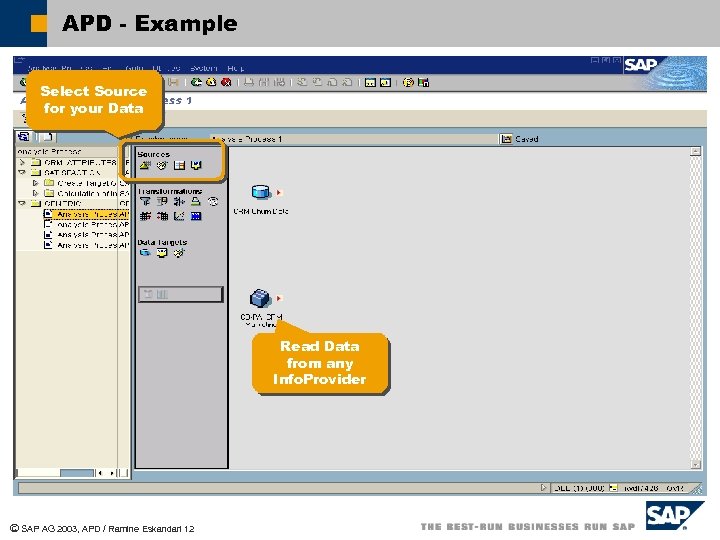Select the green stamp icon under Transformations
Screen dimensions: 720x540
pyautogui.click(x=196, y=202)
